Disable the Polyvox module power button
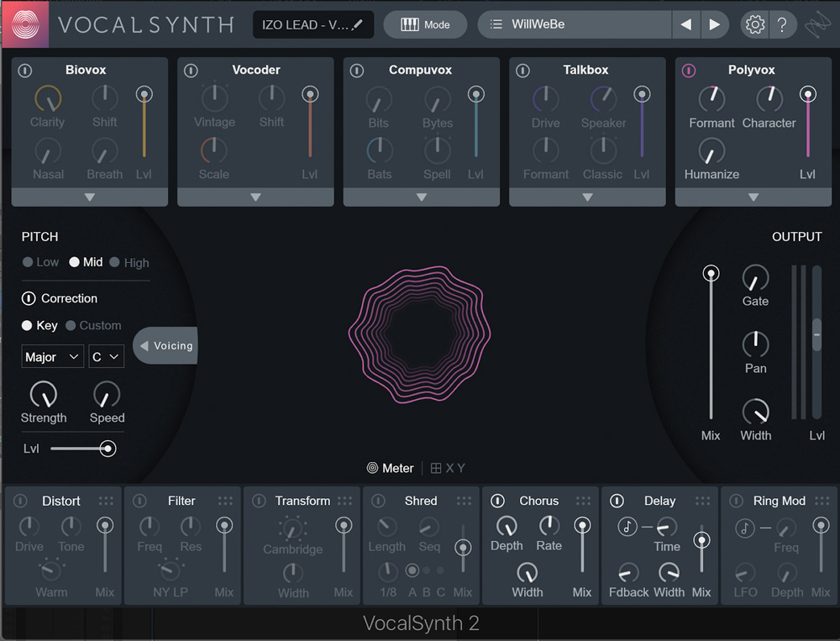The height and width of the screenshot is (641, 840). pyautogui.click(x=689, y=71)
